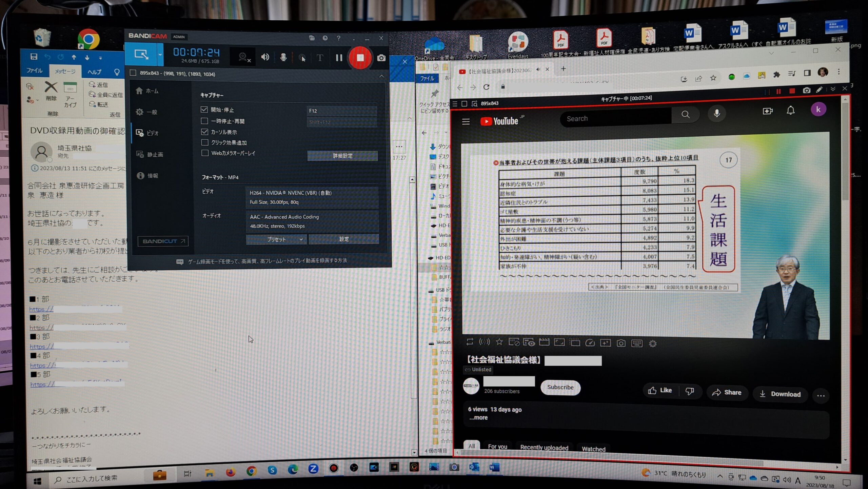Open Bandicam 情報 section
This screenshot has width=868, height=489.
(147, 176)
